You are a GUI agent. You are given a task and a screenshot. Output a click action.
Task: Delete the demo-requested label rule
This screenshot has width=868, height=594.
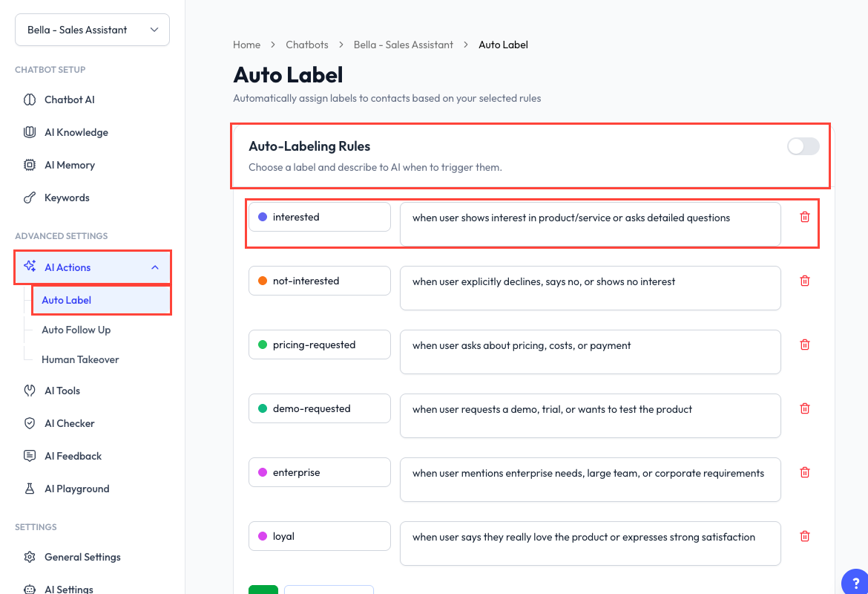[805, 408]
